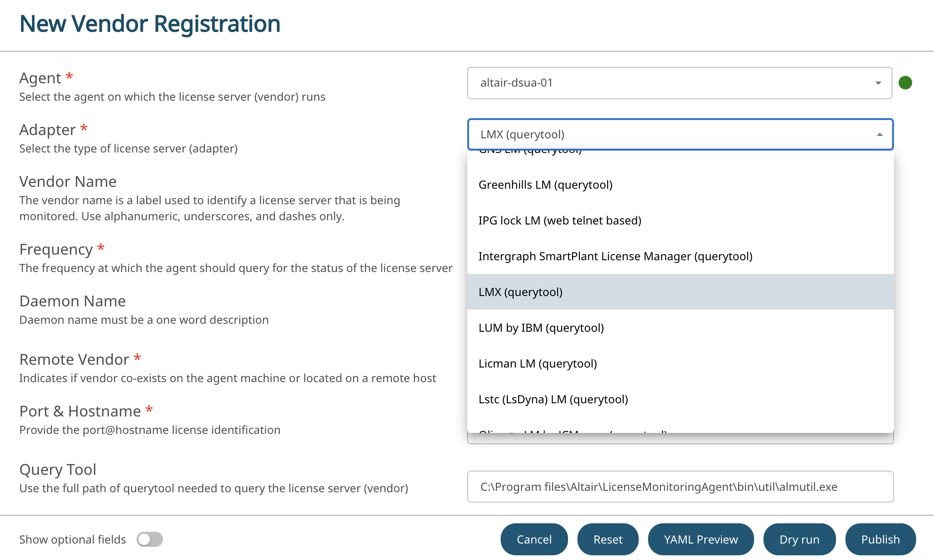The width and height of the screenshot is (934, 560).
Task: Select Greenhills LM (querytool) option
Action: [x=545, y=185]
